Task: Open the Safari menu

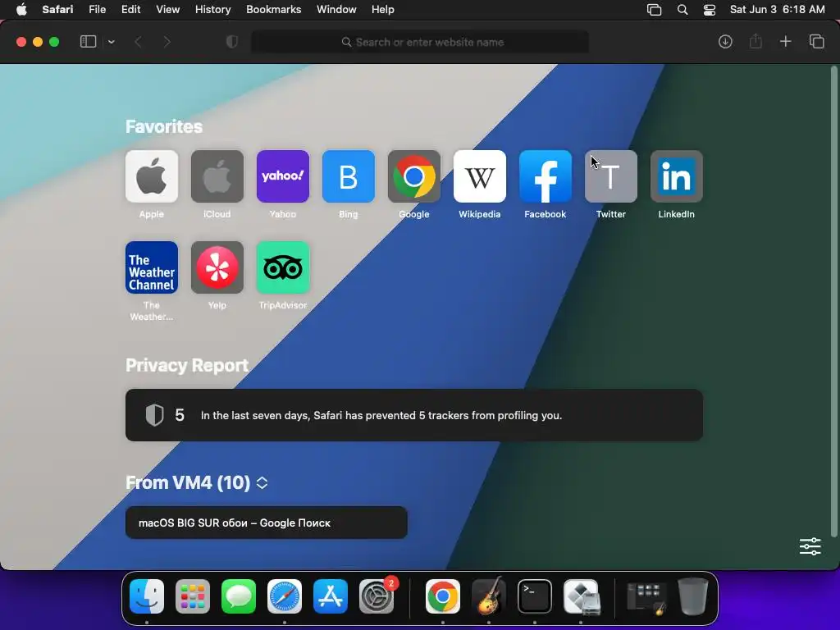Action: (x=57, y=10)
